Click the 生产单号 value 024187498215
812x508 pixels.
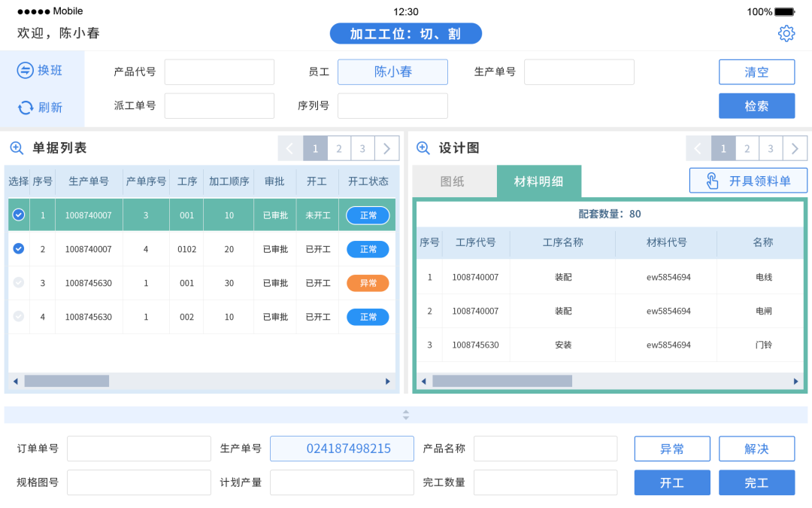tap(342, 448)
